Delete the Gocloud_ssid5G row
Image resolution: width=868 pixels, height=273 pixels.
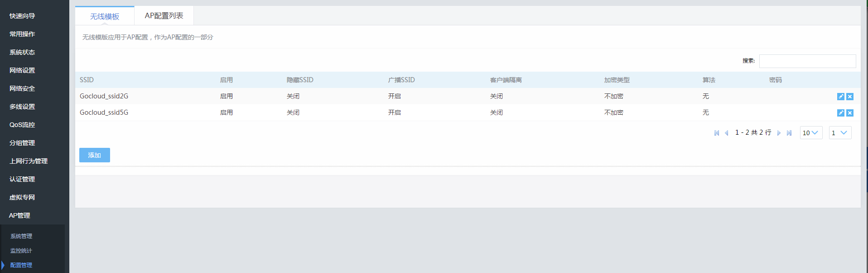[x=850, y=113]
